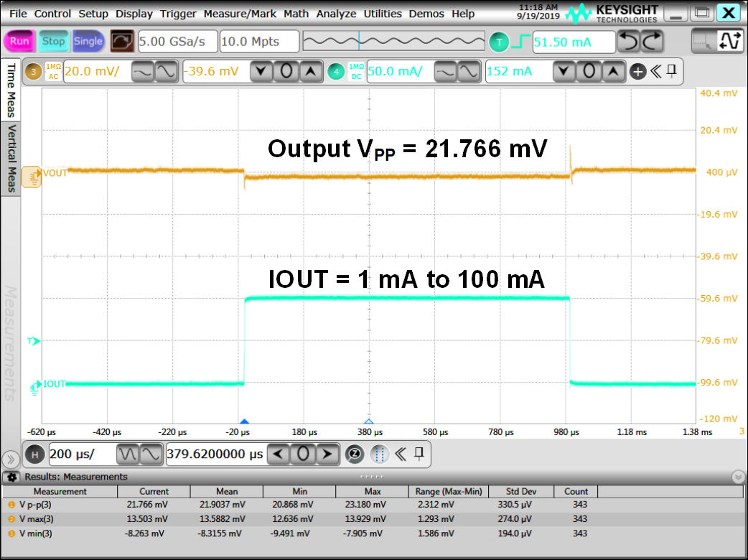Expand the left measurements sidebar

[11, 459]
